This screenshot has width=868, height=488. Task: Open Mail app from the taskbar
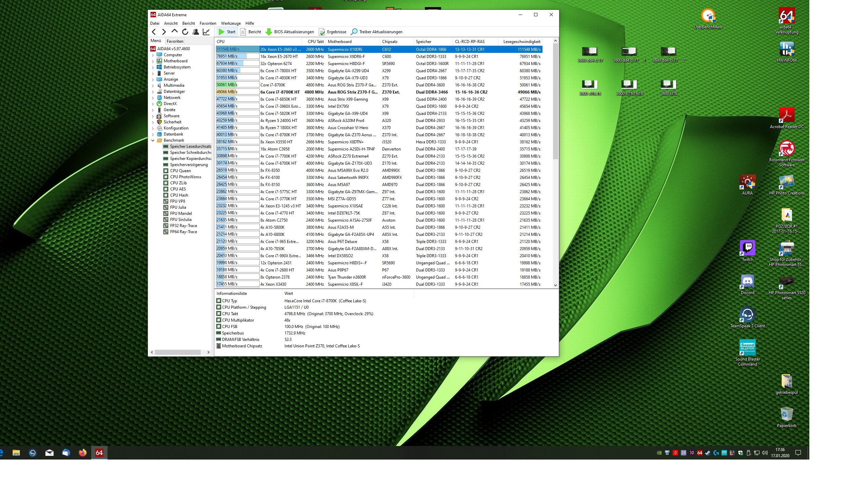click(49, 453)
